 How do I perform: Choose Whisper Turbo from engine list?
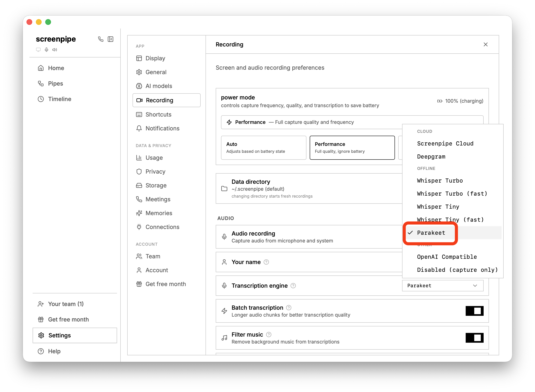440,181
